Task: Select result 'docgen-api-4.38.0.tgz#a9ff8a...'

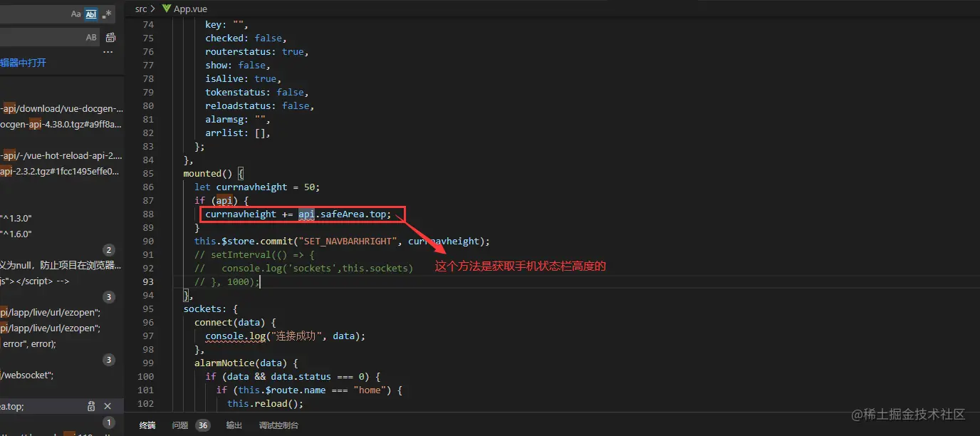Action: tap(62, 125)
